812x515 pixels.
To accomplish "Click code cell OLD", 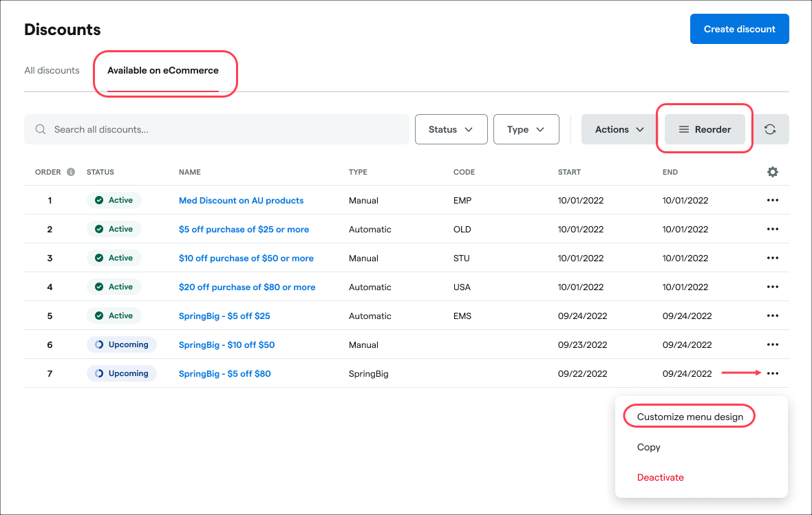I will pyautogui.click(x=462, y=229).
